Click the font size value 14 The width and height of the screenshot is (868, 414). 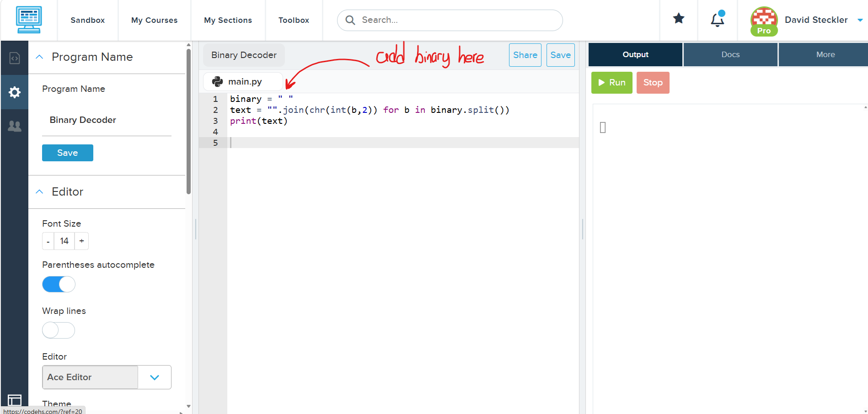tap(64, 241)
